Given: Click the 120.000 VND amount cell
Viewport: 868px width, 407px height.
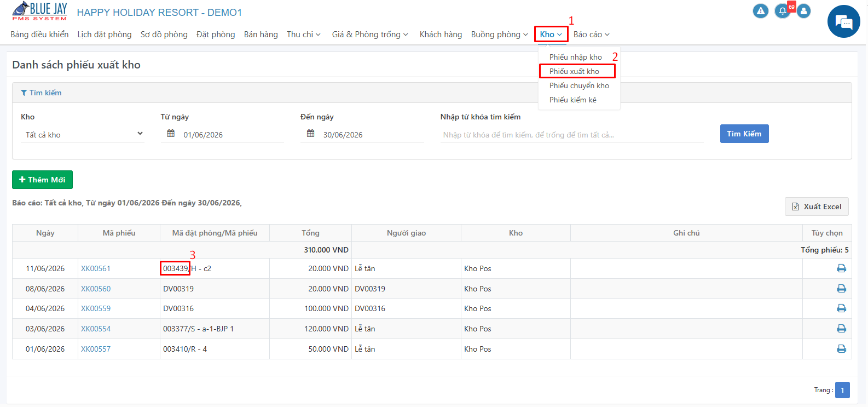Looking at the screenshot, I should click(x=310, y=329).
